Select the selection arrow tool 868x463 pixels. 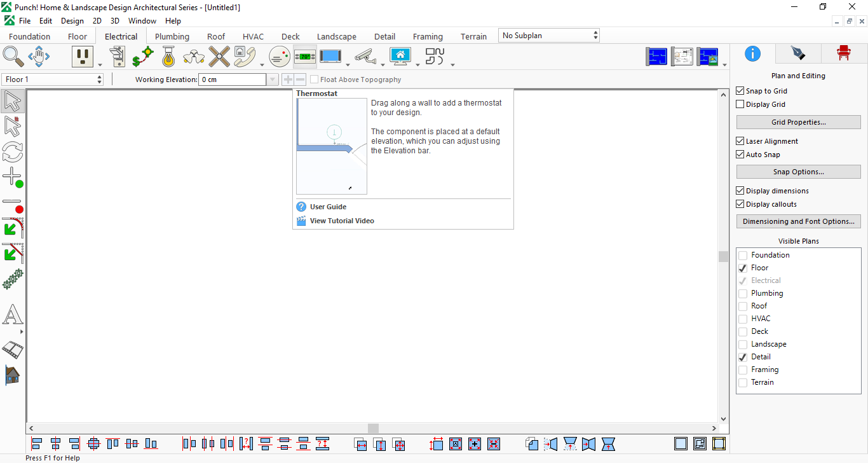(13, 101)
